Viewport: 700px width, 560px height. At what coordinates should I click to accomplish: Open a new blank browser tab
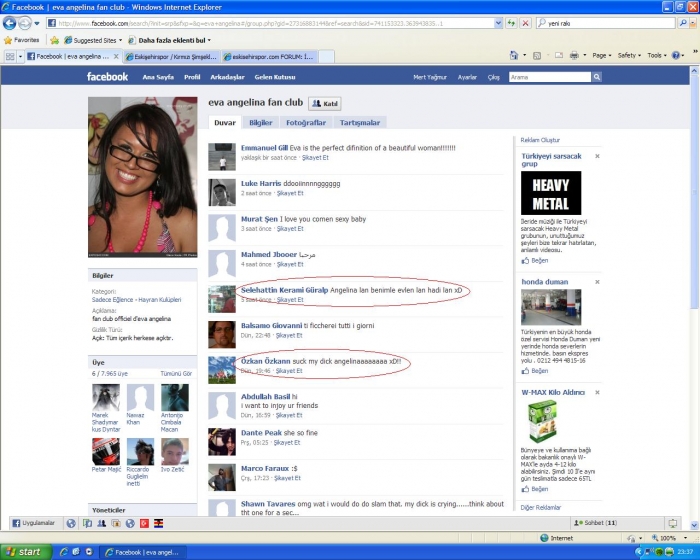click(326, 57)
